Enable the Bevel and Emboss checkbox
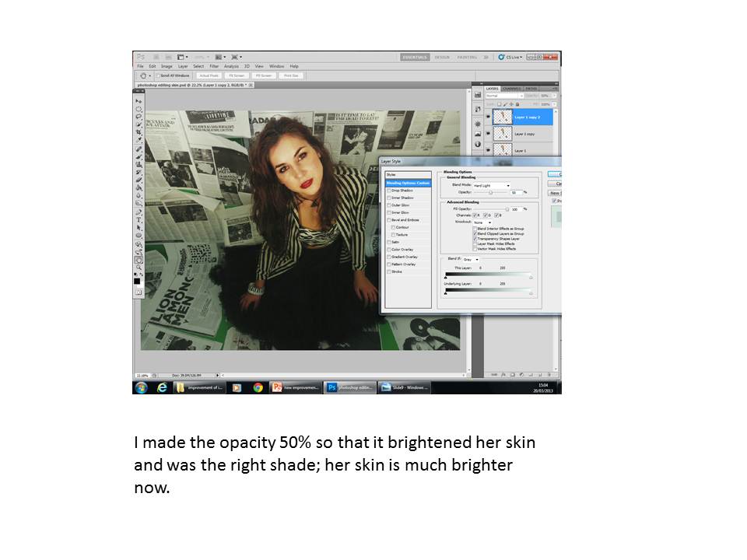 (x=389, y=220)
